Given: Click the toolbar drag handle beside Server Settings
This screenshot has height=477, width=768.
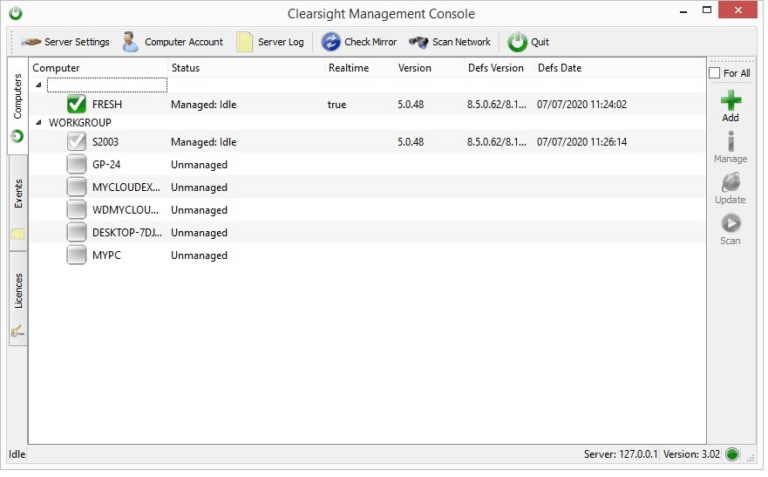Looking at the screenshot, I should (12, 42).
